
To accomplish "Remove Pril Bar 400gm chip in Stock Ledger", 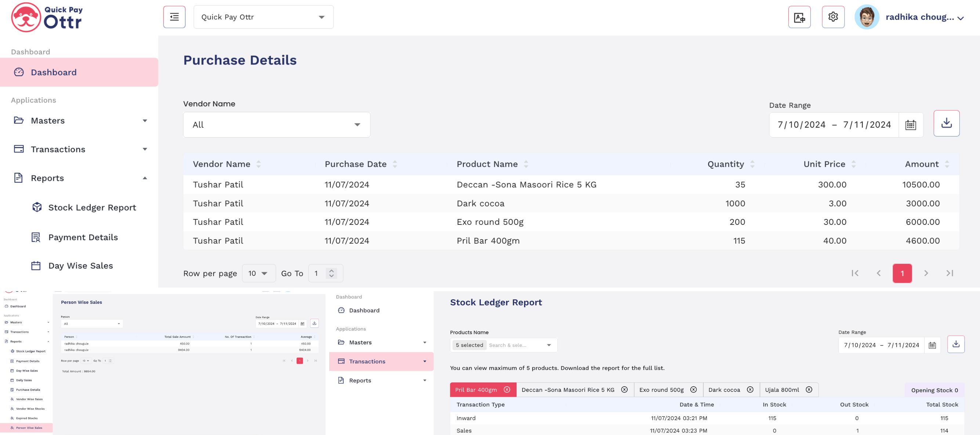I will 507,390.
